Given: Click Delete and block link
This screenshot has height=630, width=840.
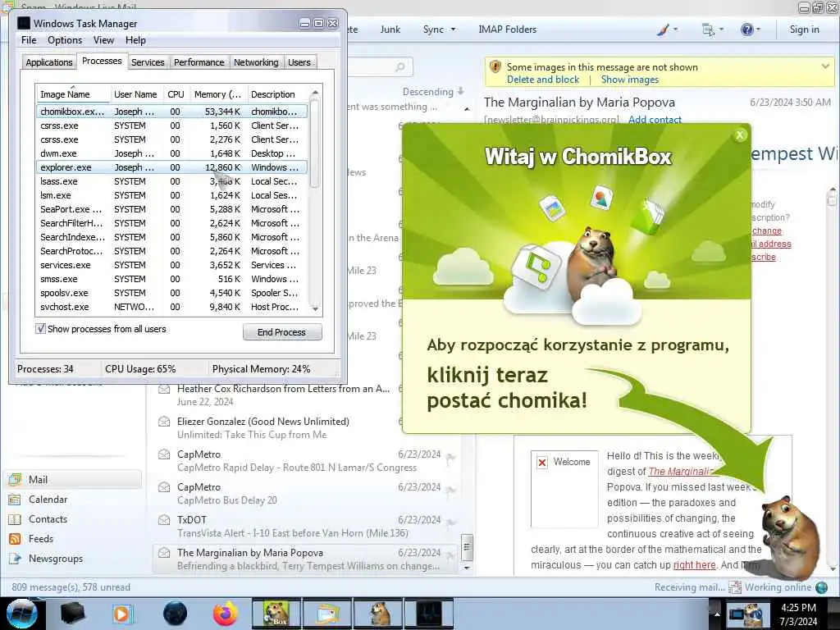Looking at the screenshot, I should (543, 80).
